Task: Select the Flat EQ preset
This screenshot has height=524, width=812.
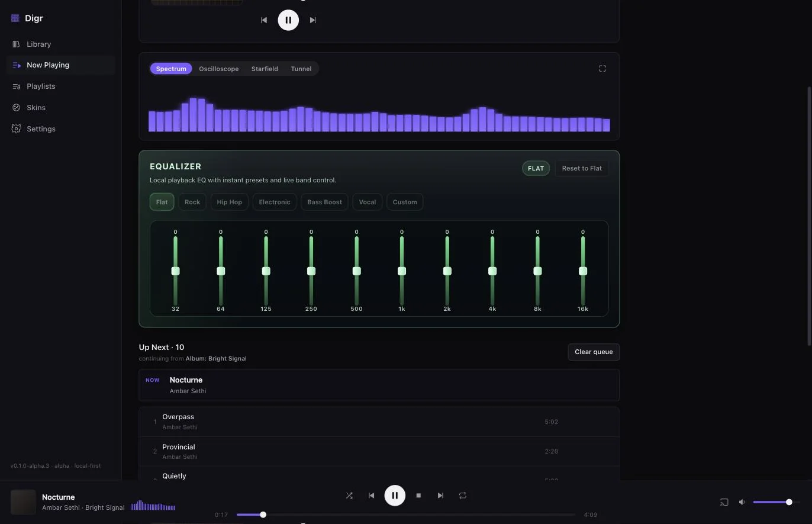Action: click(162, 202)
